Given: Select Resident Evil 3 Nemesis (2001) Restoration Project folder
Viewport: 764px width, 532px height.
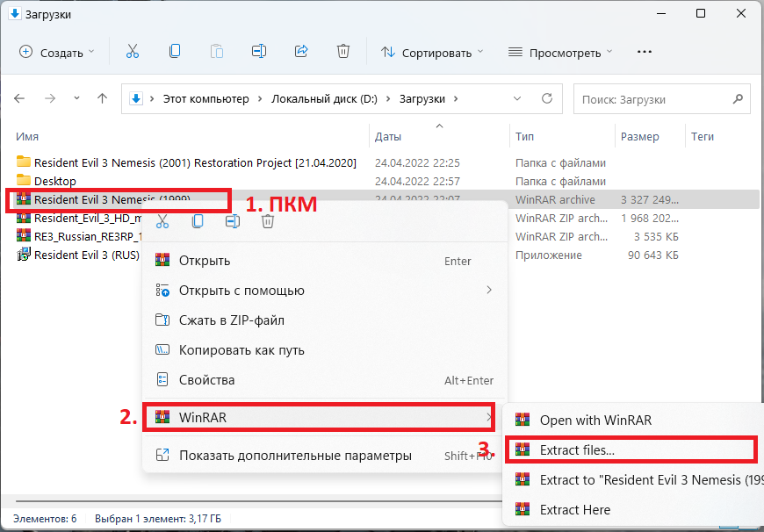Looking at the screenshot, I should coord(195,162).
